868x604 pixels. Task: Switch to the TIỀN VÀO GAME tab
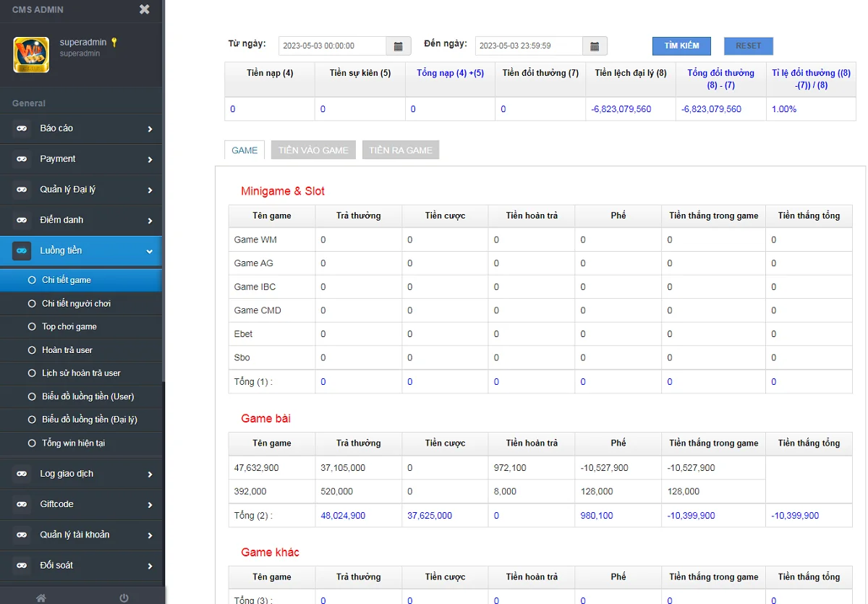coord(313,150)
